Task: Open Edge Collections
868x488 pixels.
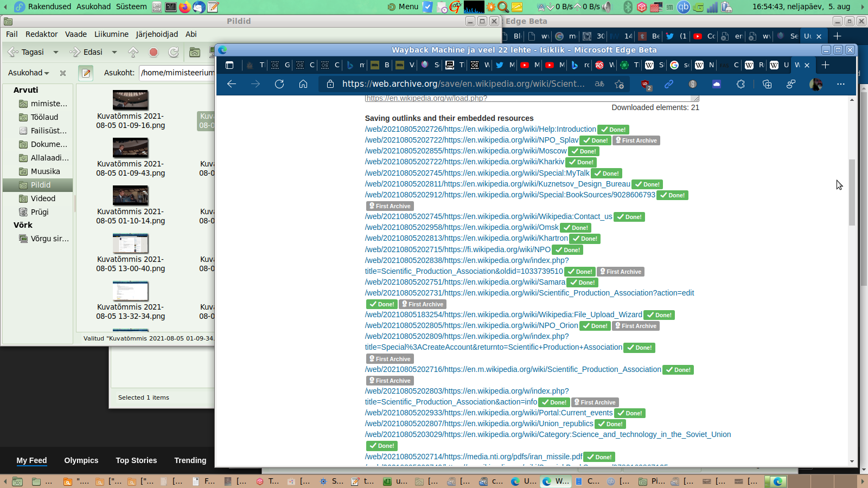Action: [x=767, y=84]
